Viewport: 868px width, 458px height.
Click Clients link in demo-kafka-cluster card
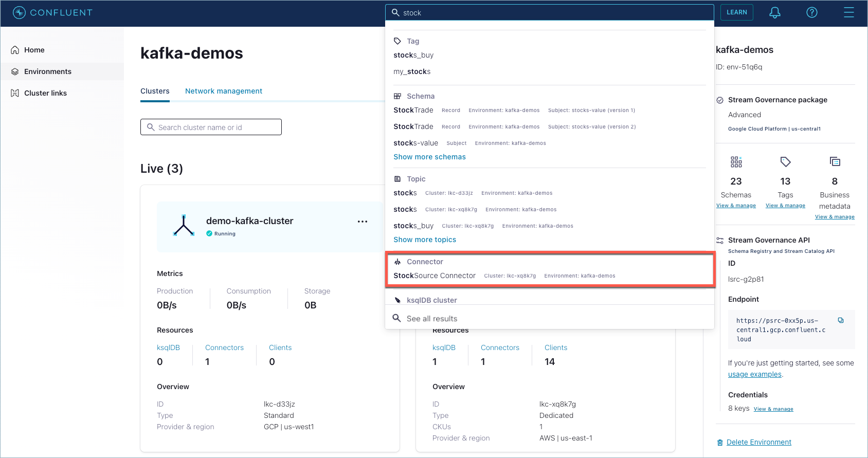pyautogui.click(x=280, y=347)
